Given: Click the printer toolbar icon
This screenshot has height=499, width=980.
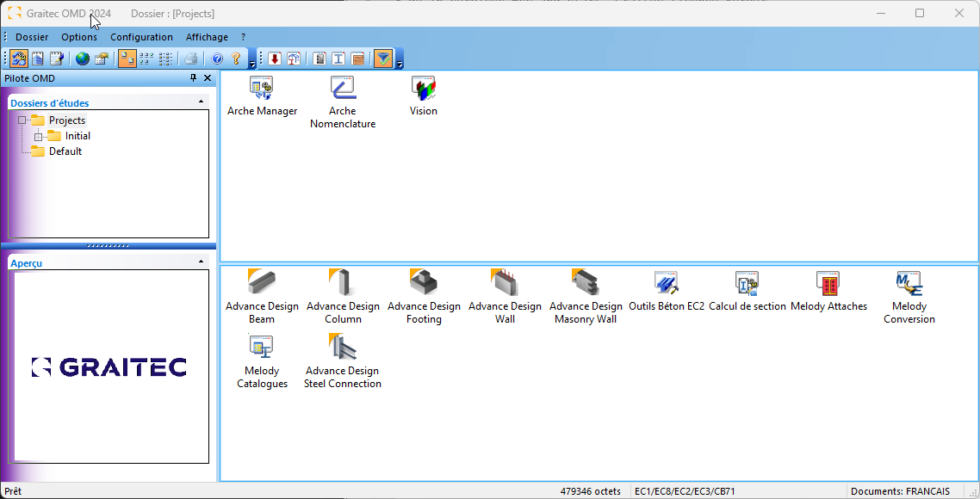Looking at the screenshot, I should click(191, 59).
